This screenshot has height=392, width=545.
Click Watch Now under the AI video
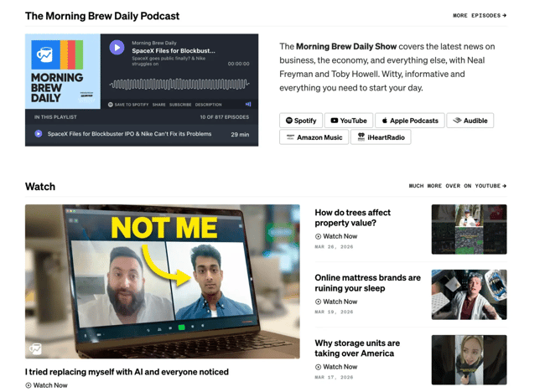46,385
